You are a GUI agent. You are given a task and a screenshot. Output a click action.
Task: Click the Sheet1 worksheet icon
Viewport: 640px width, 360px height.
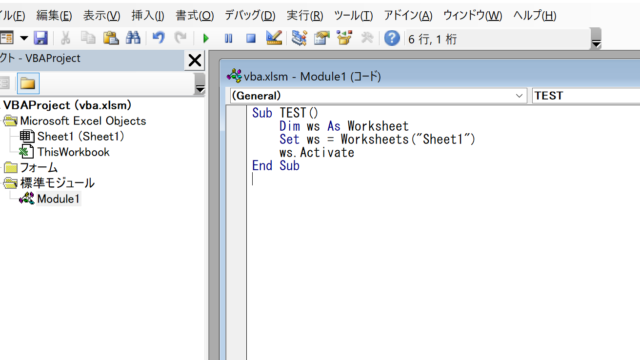[x=27, y=136]
